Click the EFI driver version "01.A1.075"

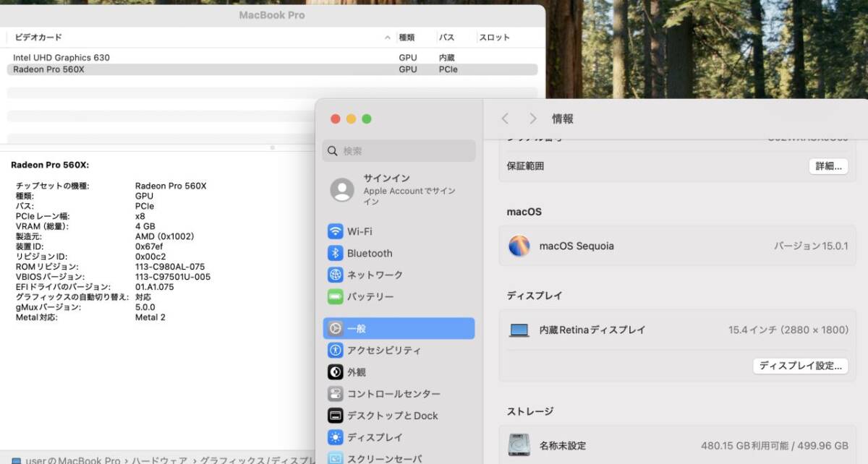pyautogui.click(x=155, y=287)
